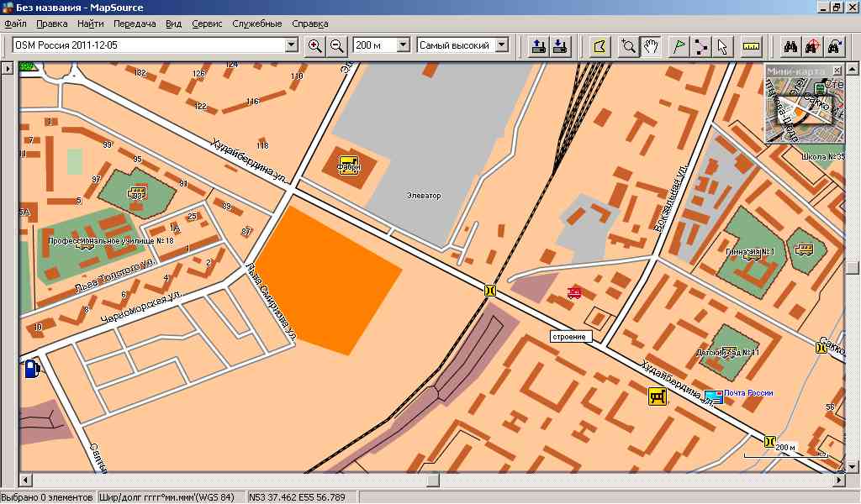
Task: Choose the arrow selection tool
Action: pyautogui.click(x=722, y=45)
